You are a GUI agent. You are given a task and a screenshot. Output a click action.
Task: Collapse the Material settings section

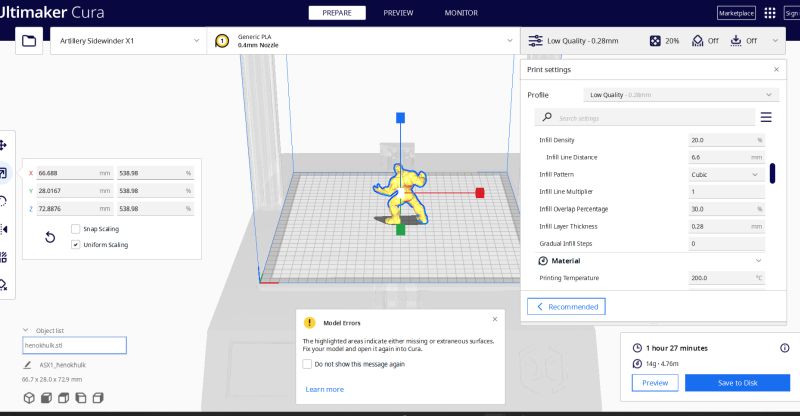[x=759, y=261]
